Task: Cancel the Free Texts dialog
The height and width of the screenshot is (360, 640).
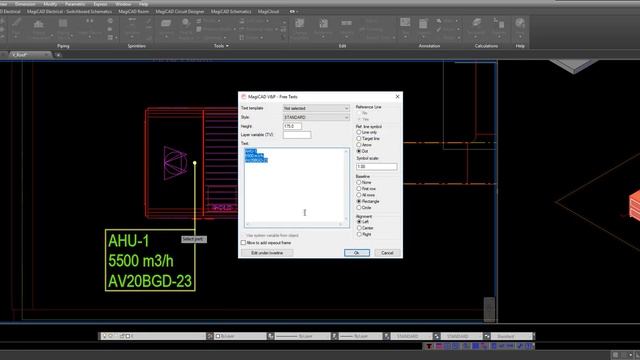Action: pyautogui.click(x=387, y=253)
